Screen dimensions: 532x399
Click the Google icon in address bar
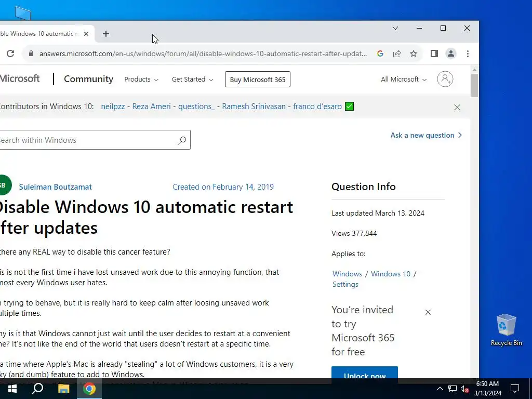tap(380, 54)
